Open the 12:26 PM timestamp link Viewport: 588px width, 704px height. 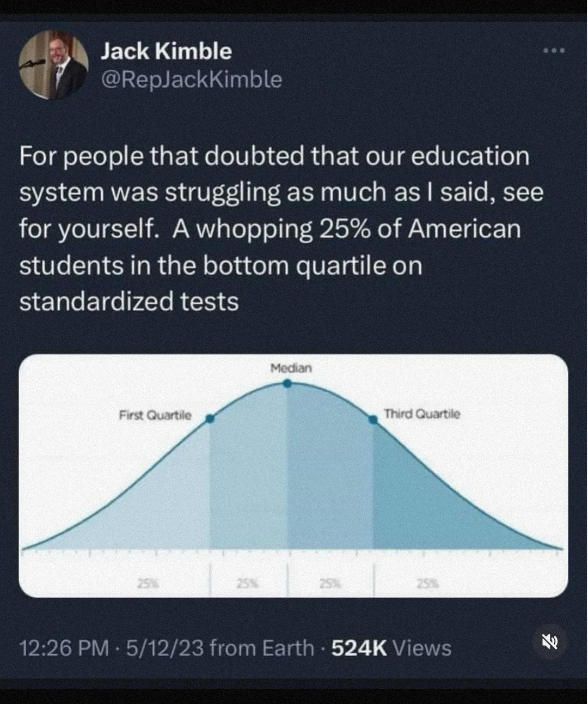(64, 648)
